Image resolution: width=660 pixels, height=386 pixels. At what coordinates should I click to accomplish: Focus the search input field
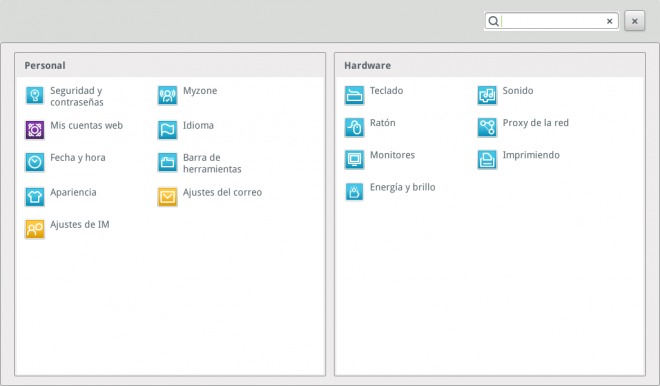[x=552, y=21]
